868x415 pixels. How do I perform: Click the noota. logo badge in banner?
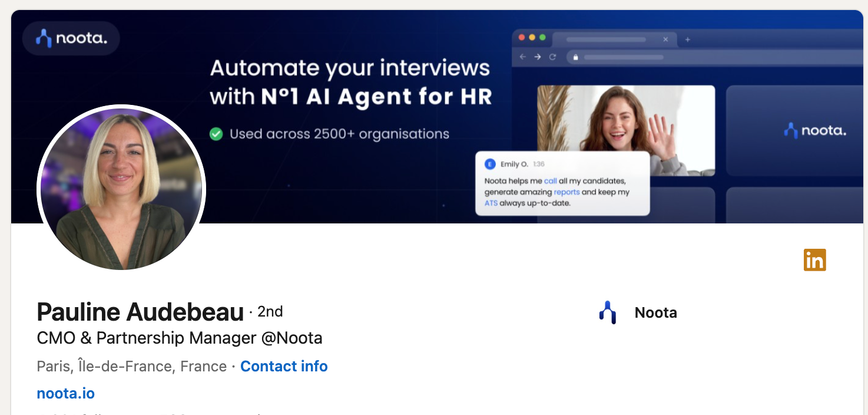(x=71, y=39)
